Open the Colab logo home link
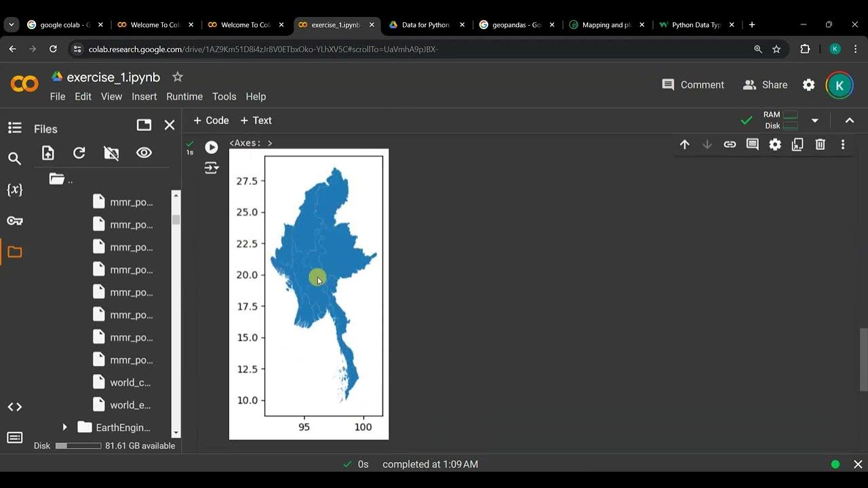Image resolution: width=868 pixels, height=488 pixels. 25,84
